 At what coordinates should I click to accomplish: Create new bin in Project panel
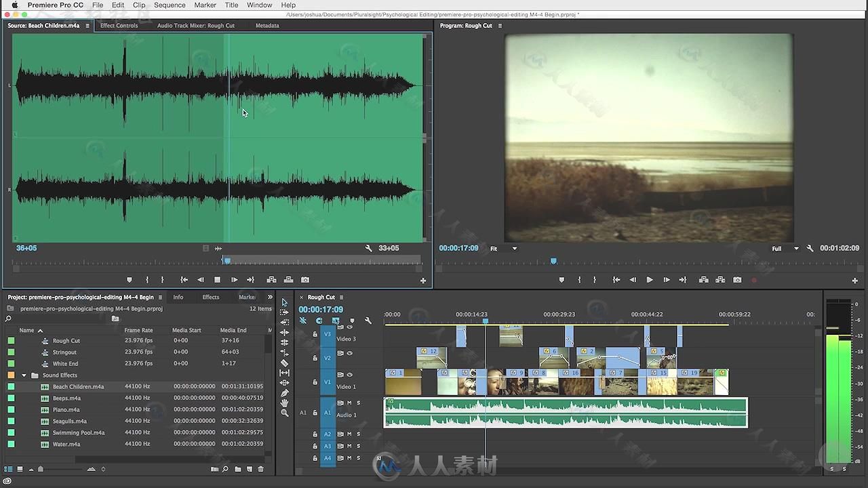coord(237,469)
